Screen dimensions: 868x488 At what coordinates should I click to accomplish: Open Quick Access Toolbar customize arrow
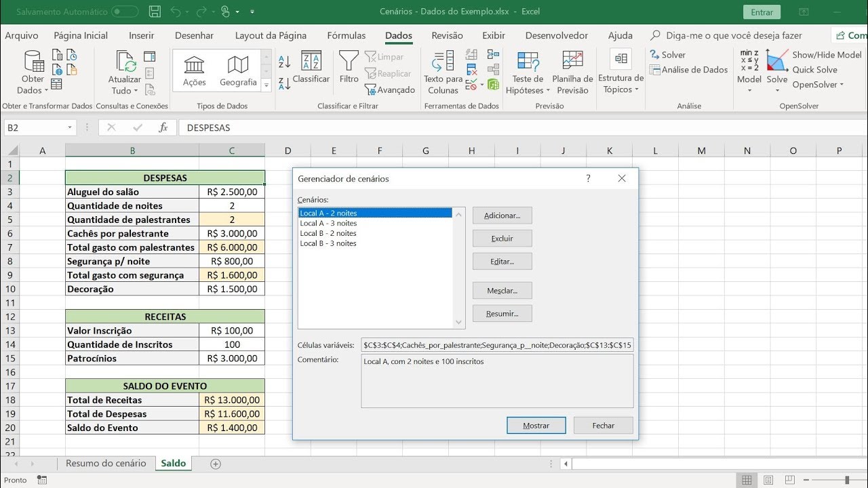(252, 12)
